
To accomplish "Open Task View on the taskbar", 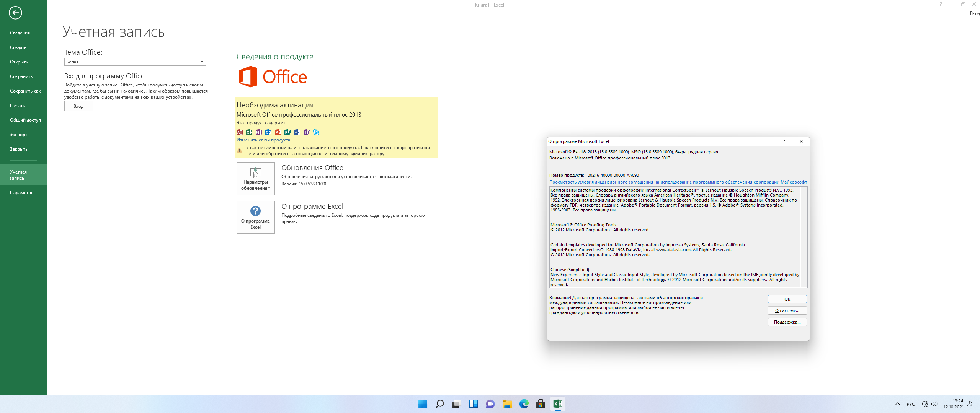I will [456, 404].
